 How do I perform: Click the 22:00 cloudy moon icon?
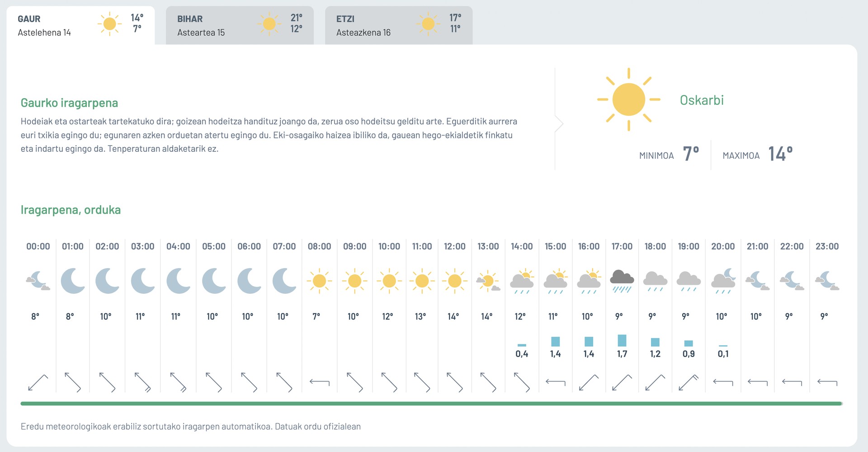792,281
